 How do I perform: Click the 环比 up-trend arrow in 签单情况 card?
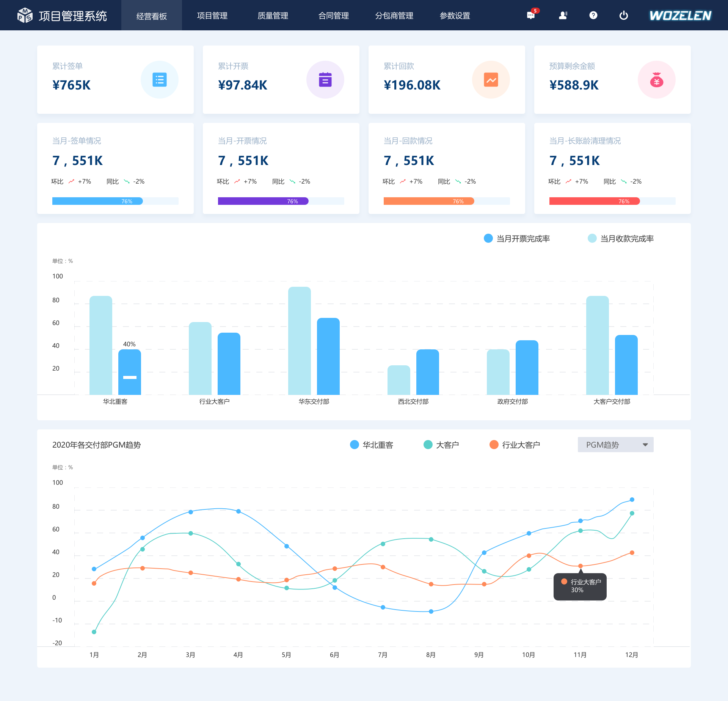click(x=71, y=181)
